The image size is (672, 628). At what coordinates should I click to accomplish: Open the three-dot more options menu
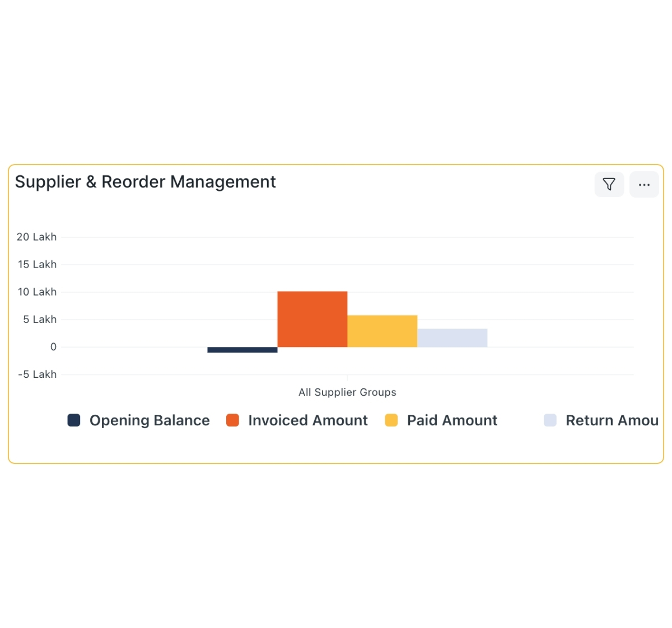(644, 184)
